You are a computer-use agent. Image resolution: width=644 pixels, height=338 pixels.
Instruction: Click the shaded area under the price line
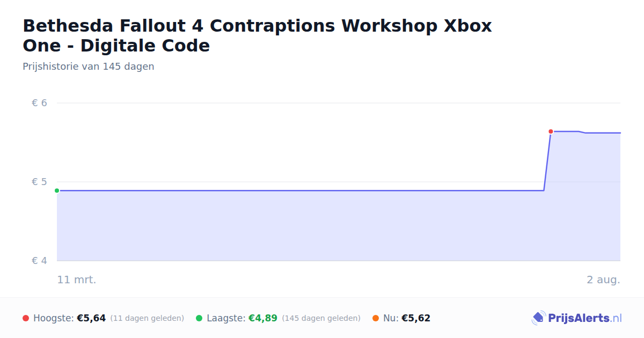[x=301, y=225]
